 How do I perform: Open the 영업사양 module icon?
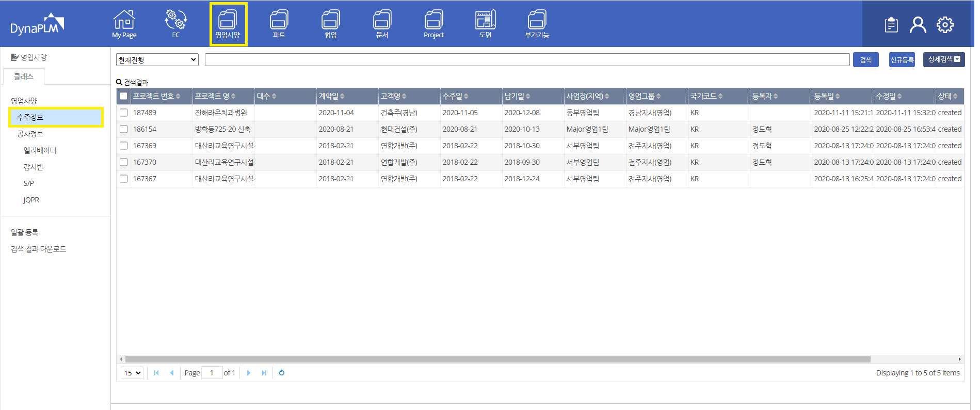[228, 24]
